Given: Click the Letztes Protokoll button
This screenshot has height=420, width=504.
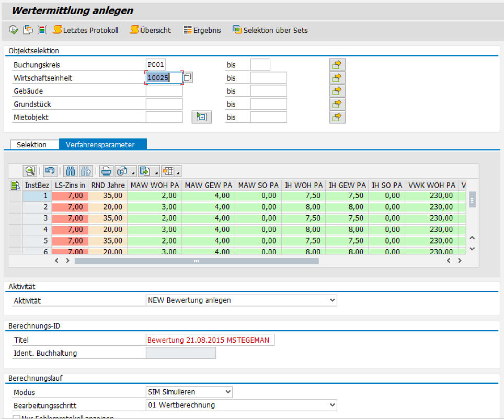Looking at the screenshot, I should (86, 30).
